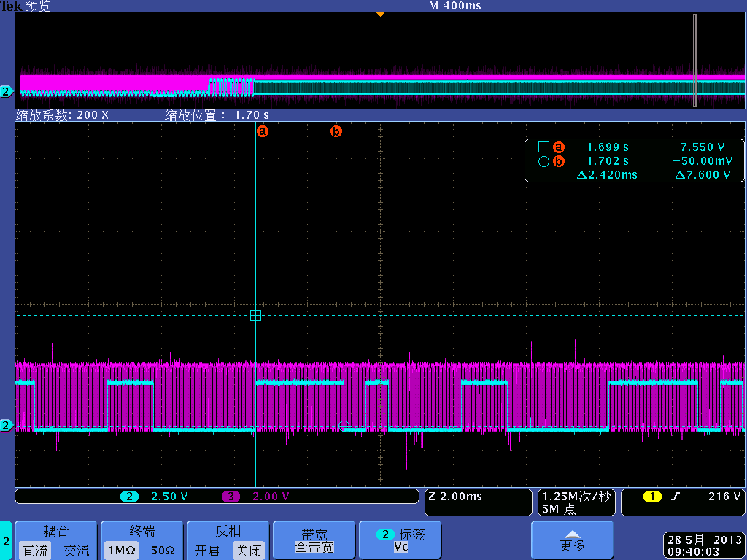
Task: Select AC coupling (交流)
Action: click(x=76, y=551)
